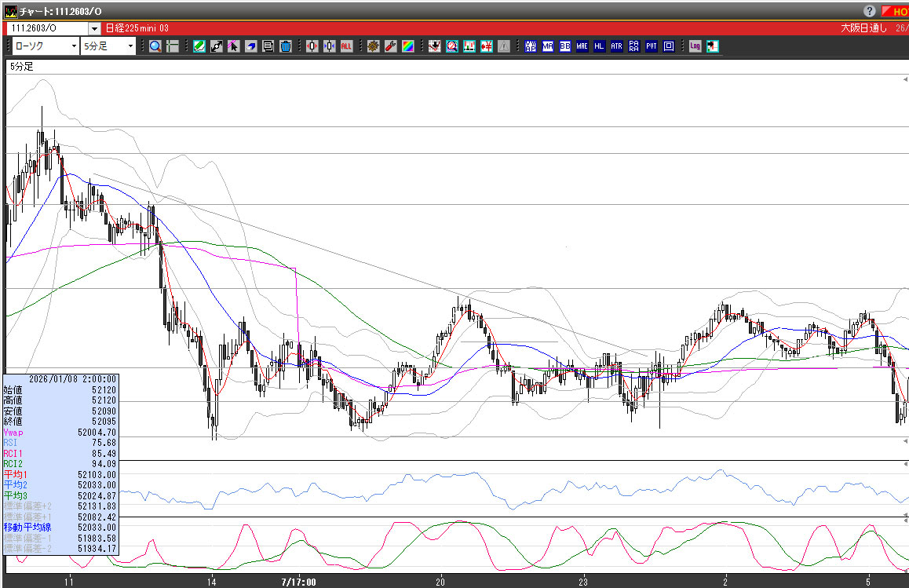The width and height of the screenshot is (909, 588).
Task: Open the 5分足 timeframe dropdown
Action: click(x=109, y=46)
